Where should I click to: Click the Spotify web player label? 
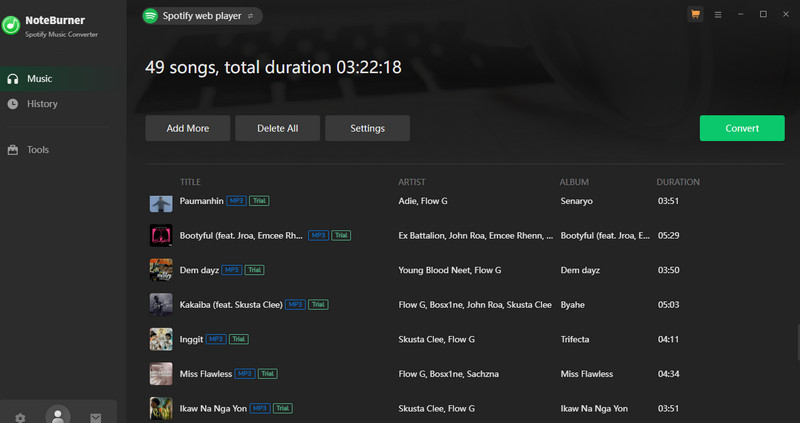[202, 16]
